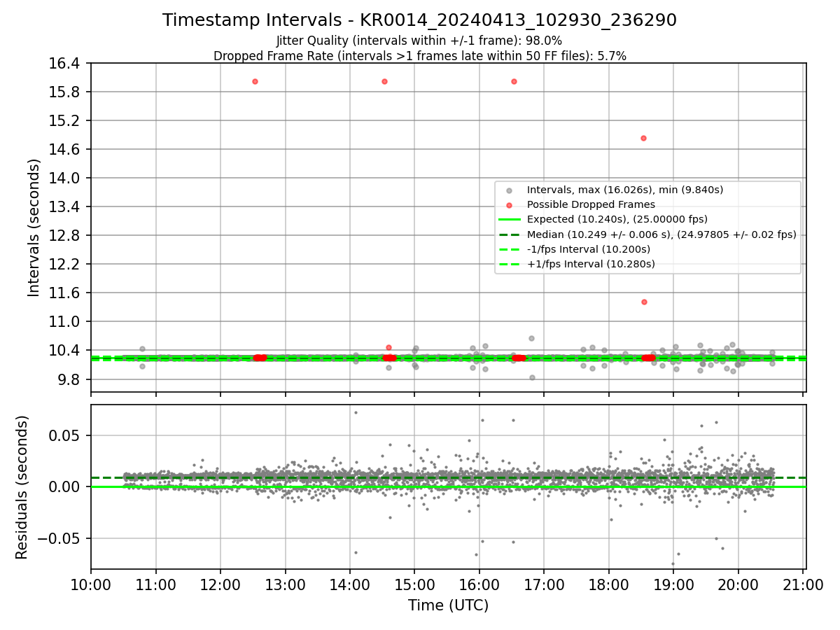Click x-axis tick label "21:00"
This screenshot has height=630, width=840.
(x=803, y=585)
